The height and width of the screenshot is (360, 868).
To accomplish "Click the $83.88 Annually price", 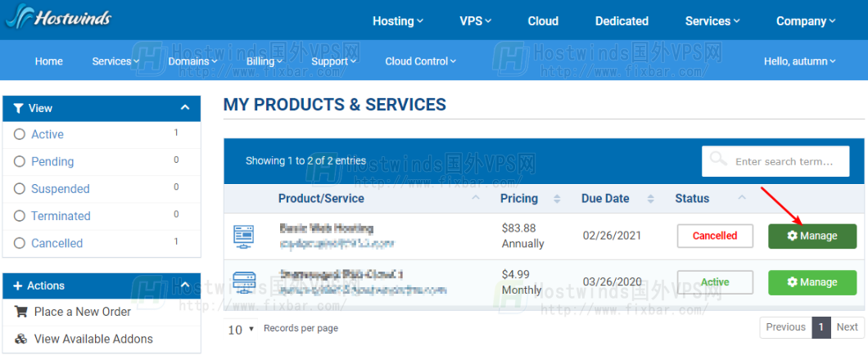I will click(x=523, y=236).
